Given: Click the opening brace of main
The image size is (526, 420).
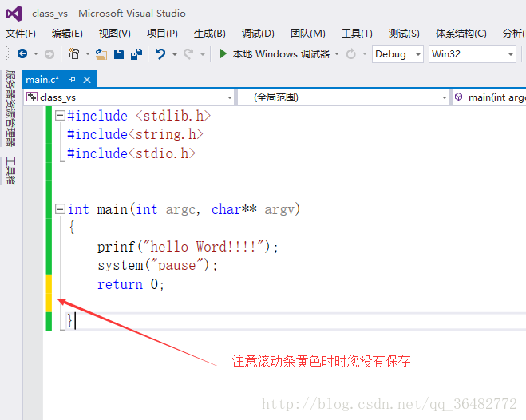Looking at the screenshot, I should coord(72,227).
